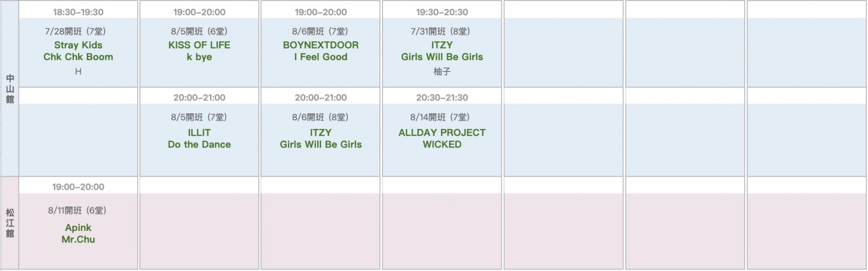Open the ILLIT Do the Dance class

199,138
